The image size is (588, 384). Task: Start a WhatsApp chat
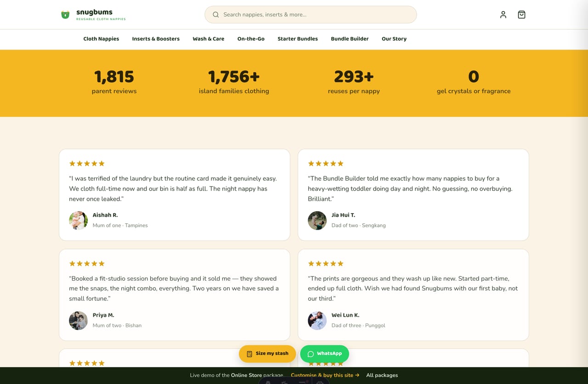324,354
